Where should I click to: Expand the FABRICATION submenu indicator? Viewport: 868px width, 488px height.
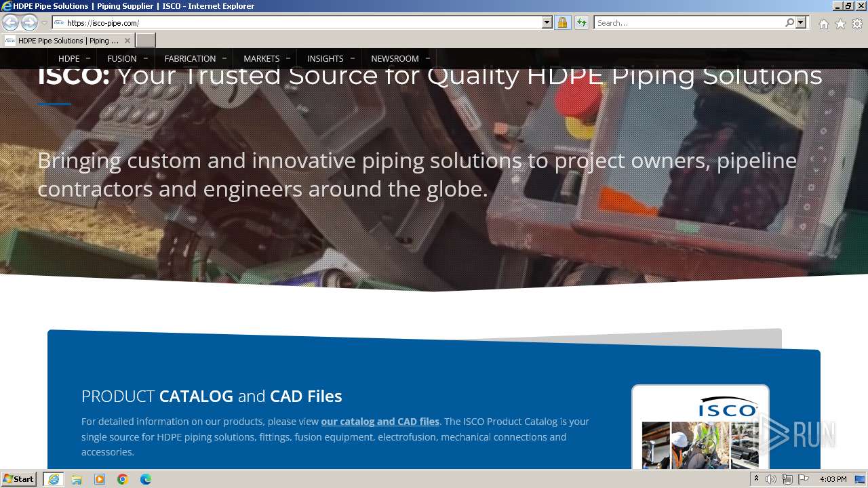tap(224, 58)
